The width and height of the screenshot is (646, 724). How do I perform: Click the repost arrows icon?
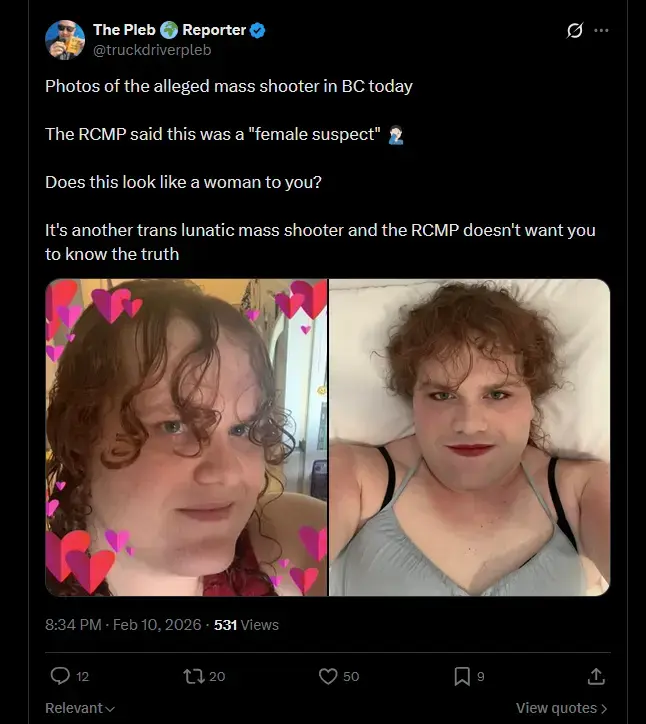tap(193, 676)
